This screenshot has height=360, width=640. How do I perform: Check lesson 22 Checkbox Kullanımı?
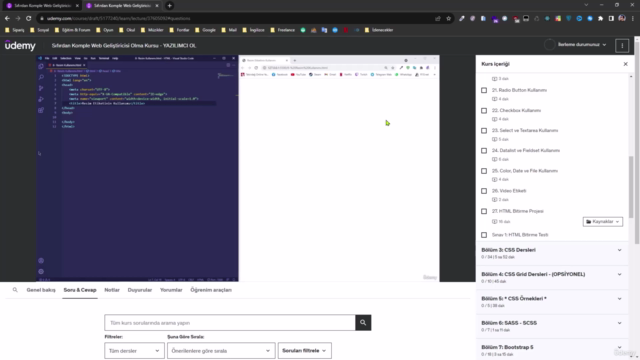(484, 111)
